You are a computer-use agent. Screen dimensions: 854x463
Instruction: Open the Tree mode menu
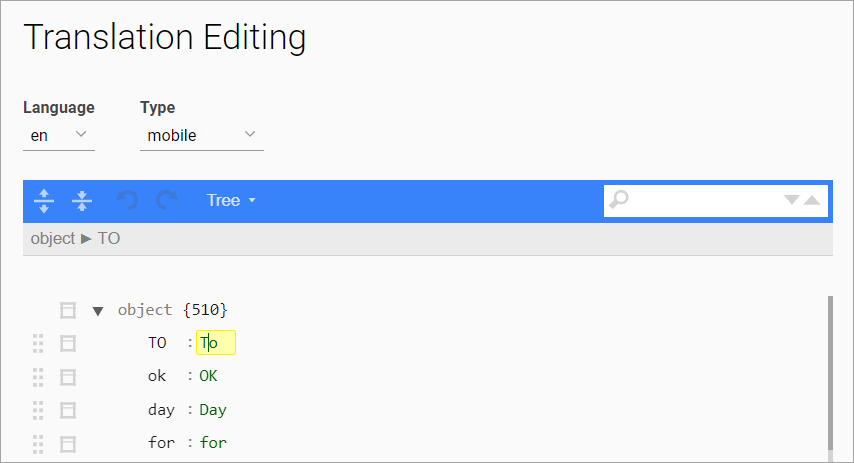click(x=231, y=200)
